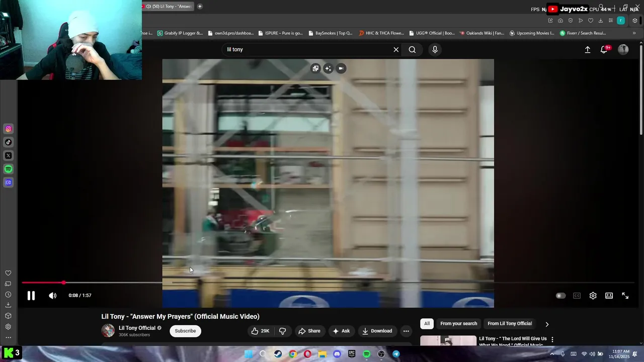Open Steam from the taskbar
Image resolution: width=644 pixels, height=362 pixels.
tap(278, 354)
